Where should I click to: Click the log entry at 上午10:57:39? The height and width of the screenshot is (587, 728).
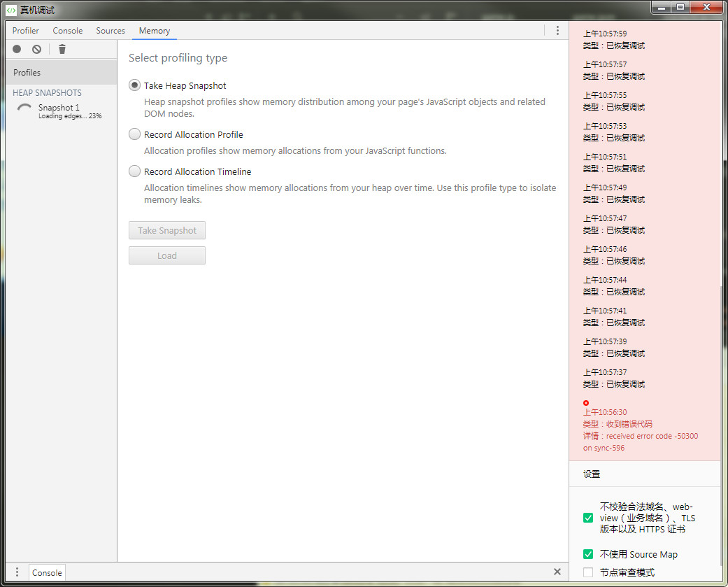pyautogui.click(x=614, y=347)
